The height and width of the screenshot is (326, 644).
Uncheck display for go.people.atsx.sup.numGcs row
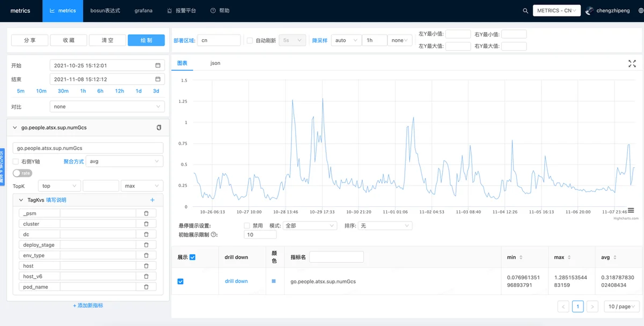pyautogui.click(x=180, y=281)
